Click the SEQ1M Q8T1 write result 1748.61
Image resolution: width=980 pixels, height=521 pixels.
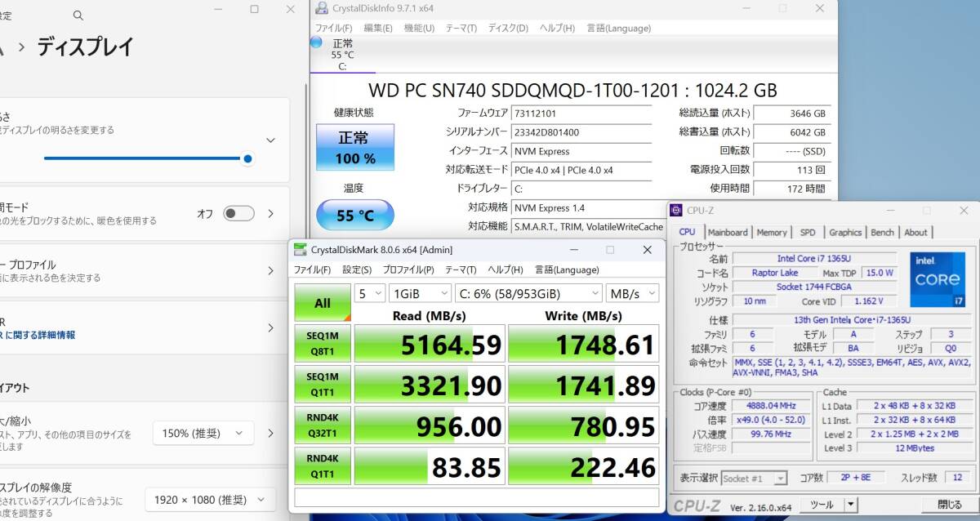[583, 344]
